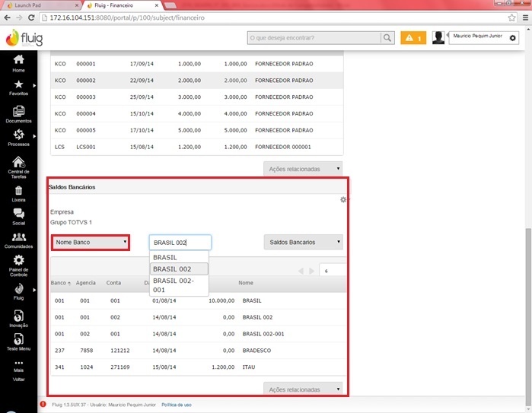The image size is (532, 413).
Task: Click the user avatar picture
Action: [x=438, y=37]
